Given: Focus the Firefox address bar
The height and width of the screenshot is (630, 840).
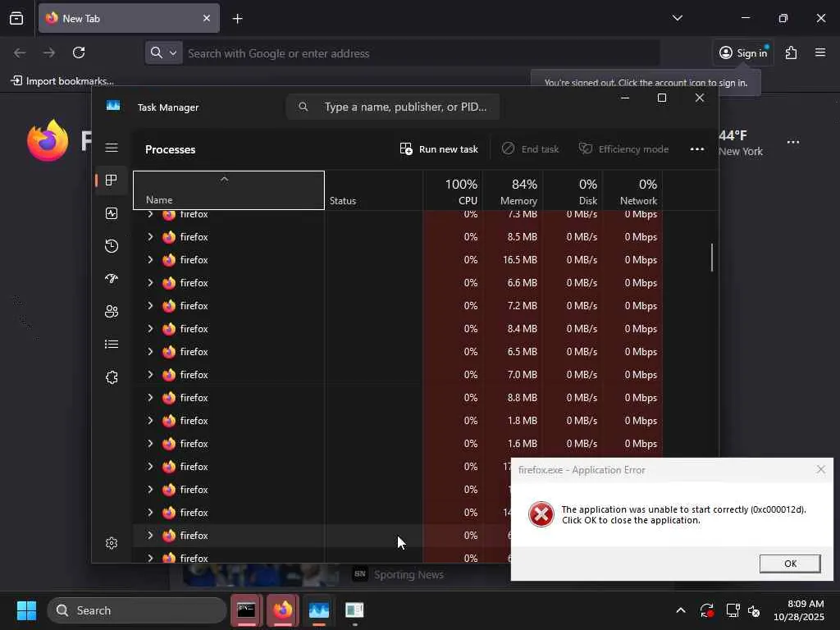Looking at the screenshot, I should pos(421,53).
